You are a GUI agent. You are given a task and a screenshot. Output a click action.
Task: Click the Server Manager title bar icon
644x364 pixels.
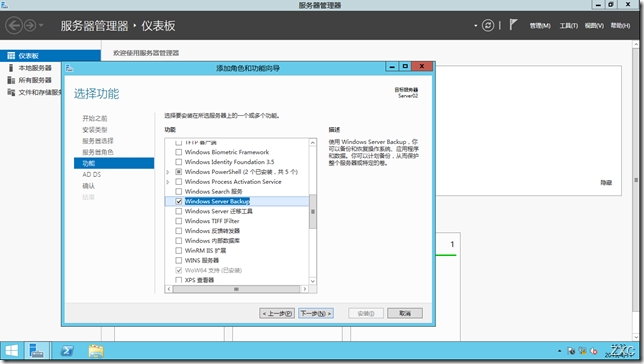(x=4, y=5)
